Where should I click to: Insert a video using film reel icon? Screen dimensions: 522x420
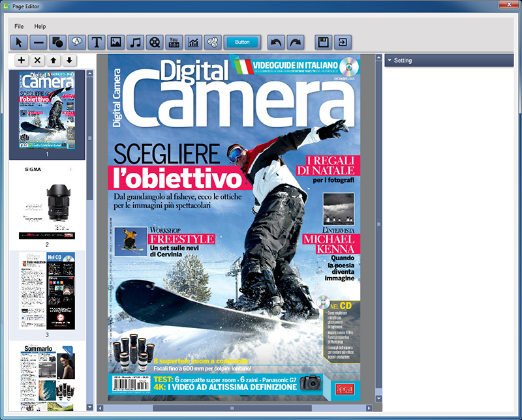coord(155,42)
